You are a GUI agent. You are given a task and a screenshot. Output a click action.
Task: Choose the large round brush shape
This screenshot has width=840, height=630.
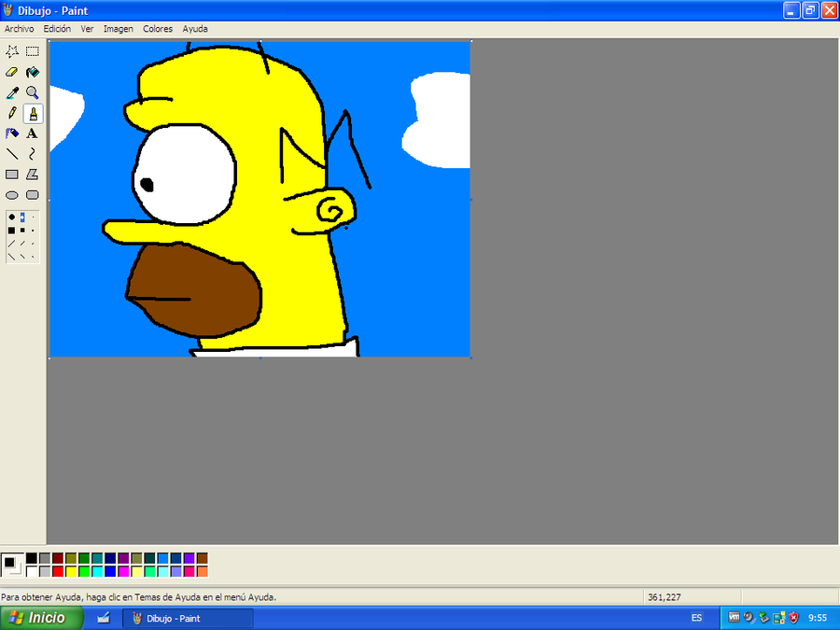(12, 217)
